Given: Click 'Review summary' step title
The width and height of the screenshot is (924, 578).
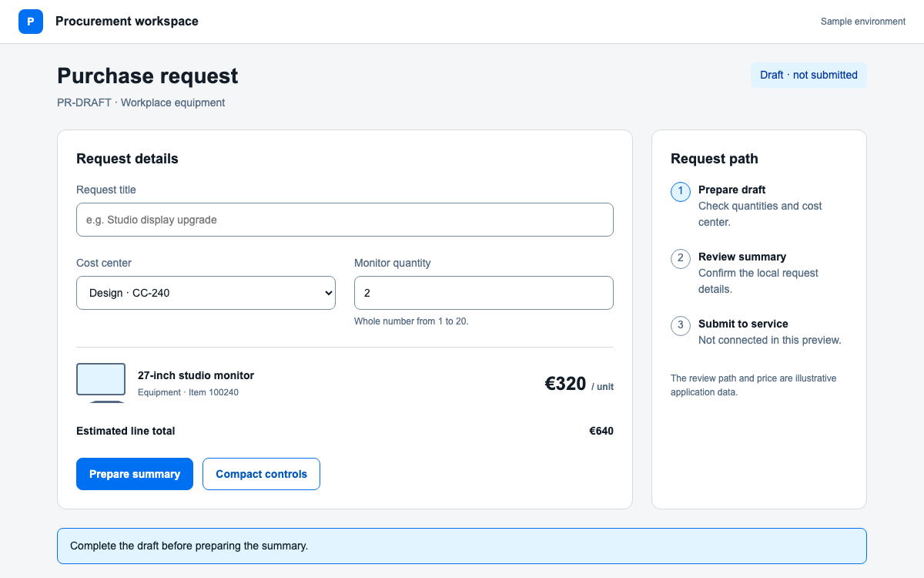Looking at the screenshot, I should click(742, 257).
